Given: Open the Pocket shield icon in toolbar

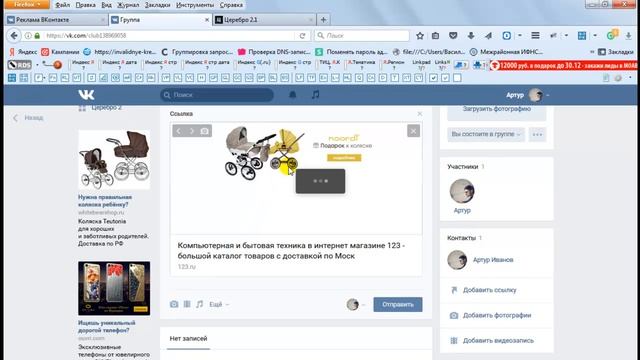Looking at the screenshot, I should (453, 36).
